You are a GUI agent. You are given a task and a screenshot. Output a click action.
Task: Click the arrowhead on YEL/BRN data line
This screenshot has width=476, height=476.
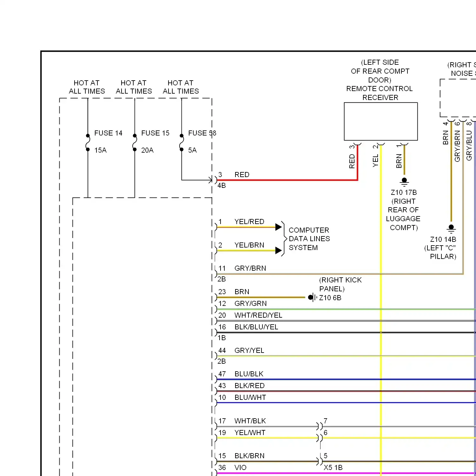(x=279, y=250)
